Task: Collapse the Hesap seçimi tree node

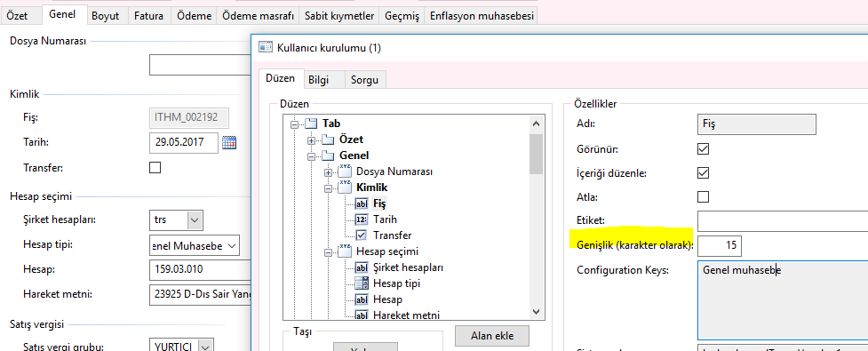Action: [328, 251]
